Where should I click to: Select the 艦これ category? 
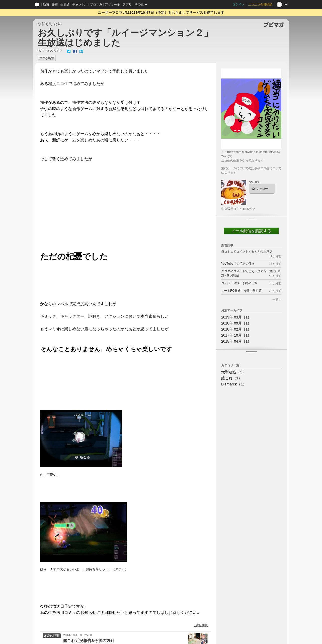click(231, 378)
